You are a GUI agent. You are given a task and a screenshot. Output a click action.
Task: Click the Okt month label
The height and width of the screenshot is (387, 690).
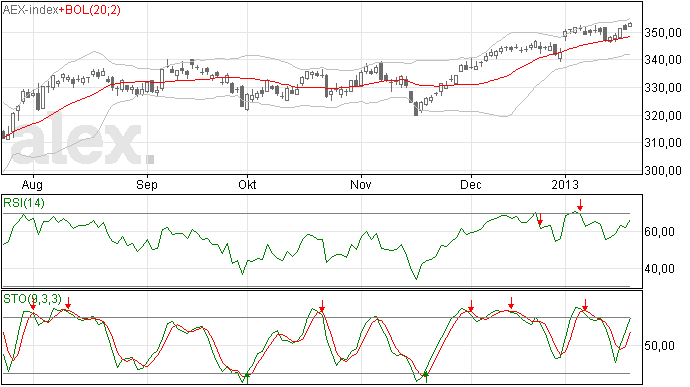(247, 184)
